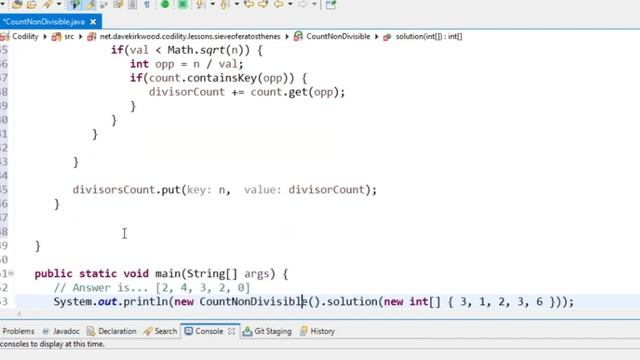Open the History tab
The width and height of the screenshot is (640, 360).
[322, 331]
